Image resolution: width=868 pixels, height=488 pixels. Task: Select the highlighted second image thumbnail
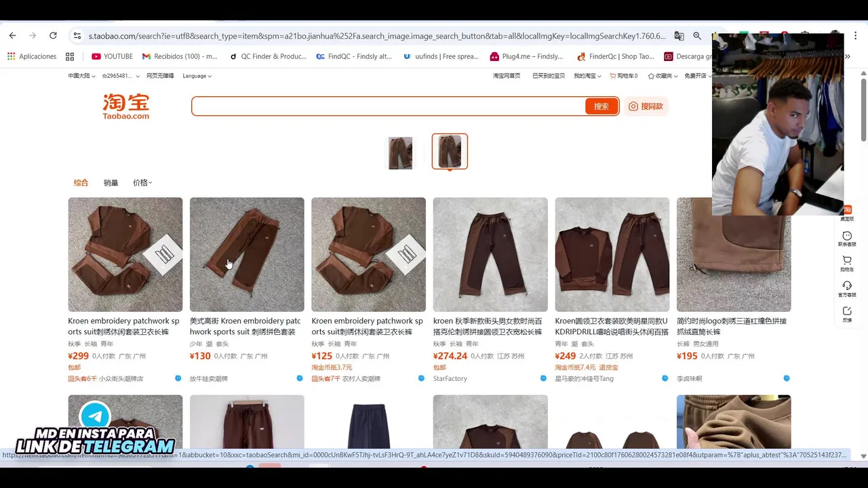(450, 151)
